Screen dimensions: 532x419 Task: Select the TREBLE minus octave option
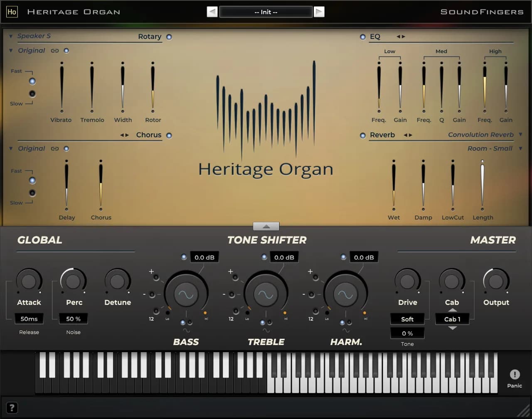232,294
